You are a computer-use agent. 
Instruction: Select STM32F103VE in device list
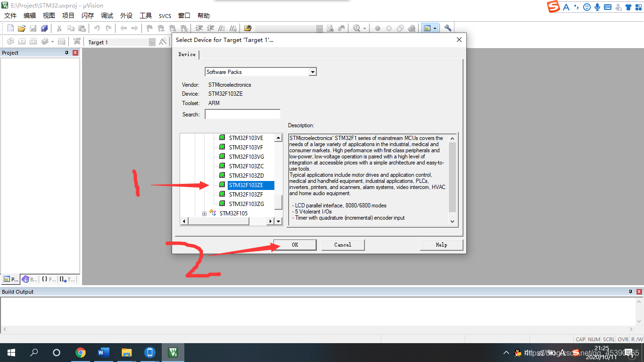(x=246, y=138)
